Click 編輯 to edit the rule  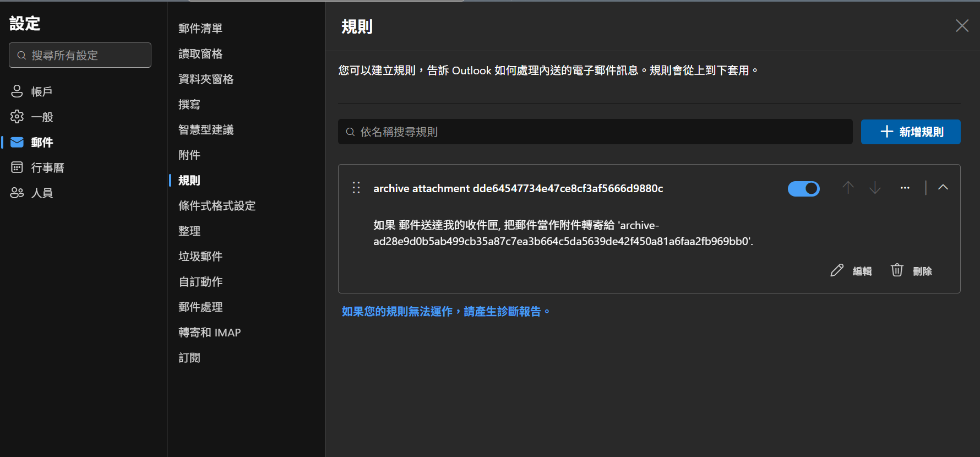click(851, 271)
